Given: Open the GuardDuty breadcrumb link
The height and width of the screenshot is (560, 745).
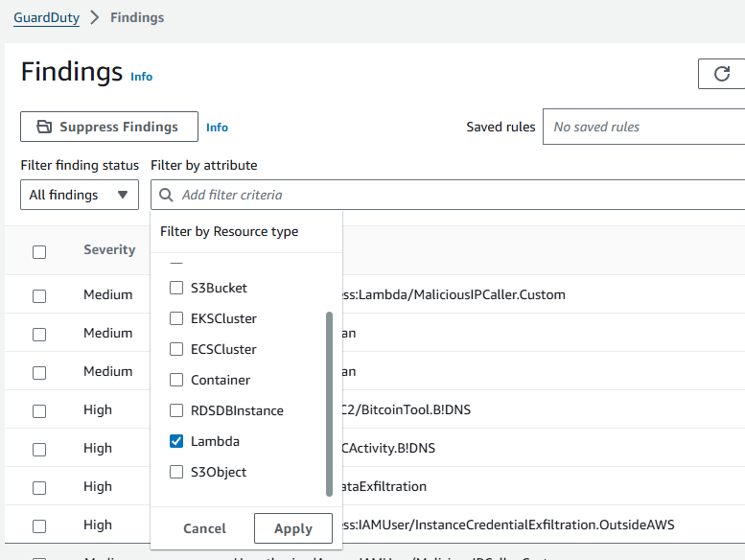Looking at the screenshot, I should pos(47,17).
